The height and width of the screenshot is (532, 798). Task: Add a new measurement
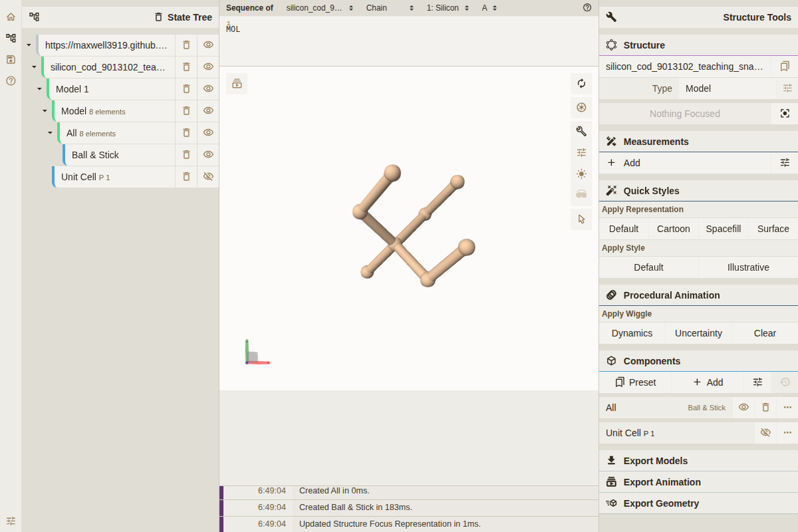[x=685, y=162]
